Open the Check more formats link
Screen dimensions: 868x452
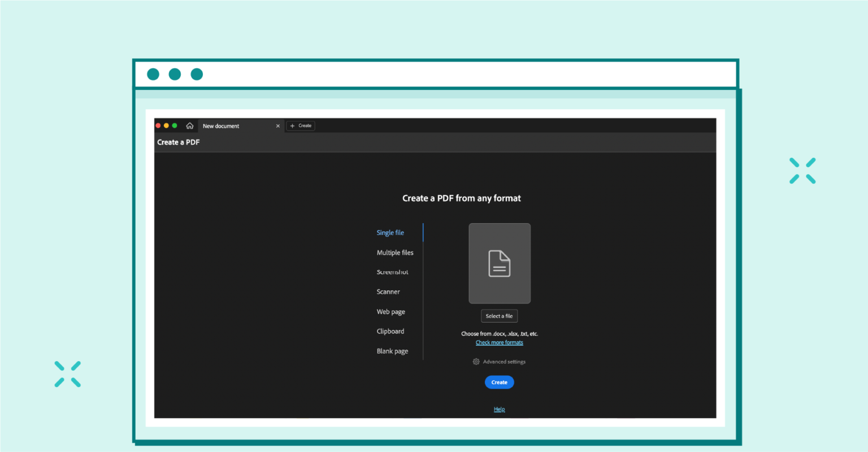pyautogui.click(x=499, y=342)
